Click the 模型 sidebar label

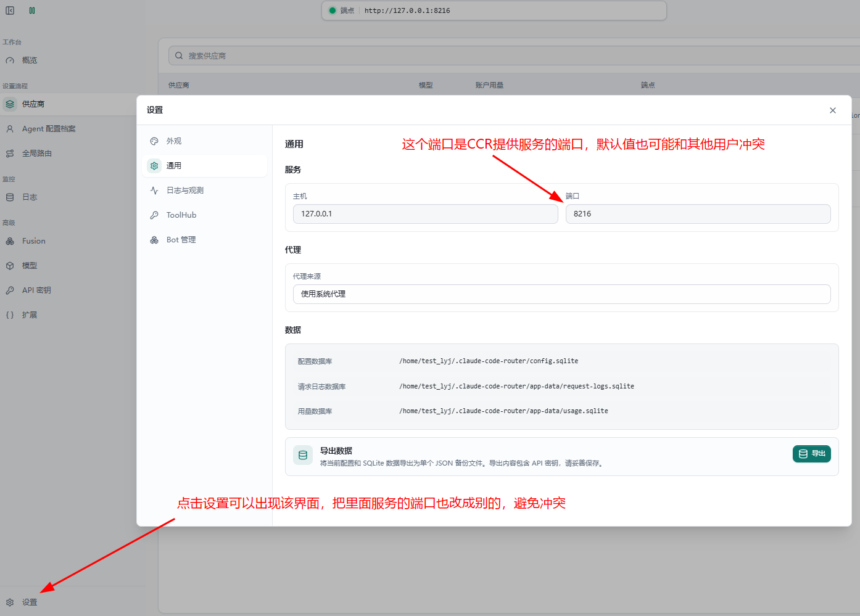pyautogui.click(x=30, y=266)
